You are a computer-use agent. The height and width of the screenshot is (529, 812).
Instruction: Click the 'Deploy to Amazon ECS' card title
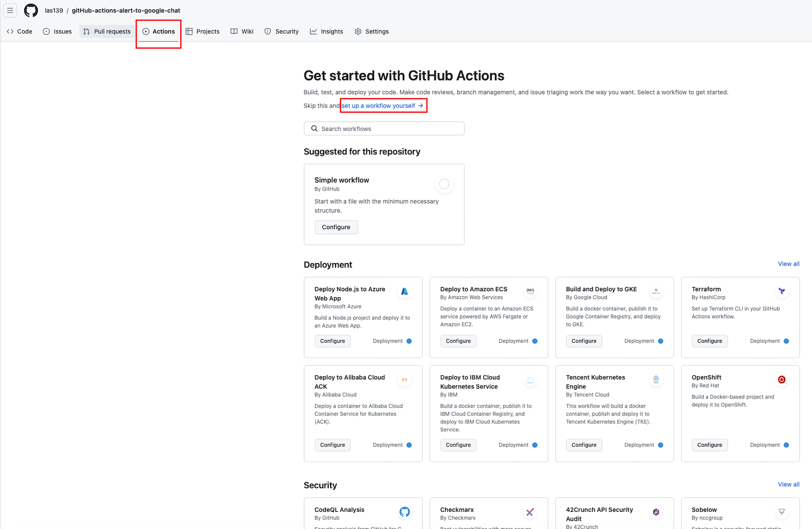click(x=474, y=289)
